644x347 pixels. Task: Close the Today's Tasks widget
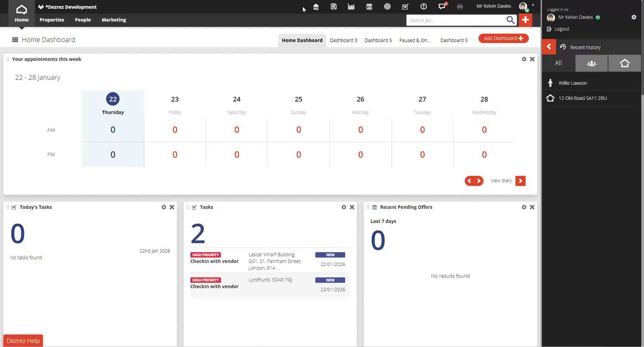[x=172, y=207]
